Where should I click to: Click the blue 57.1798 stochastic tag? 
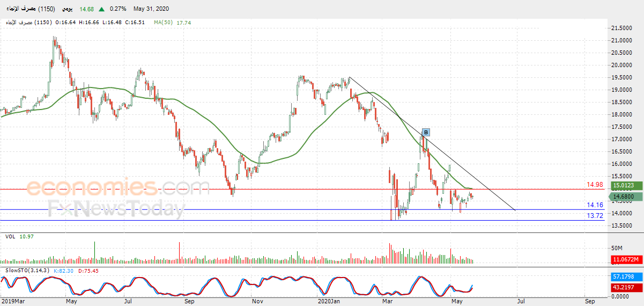click(x=625, y=276)
